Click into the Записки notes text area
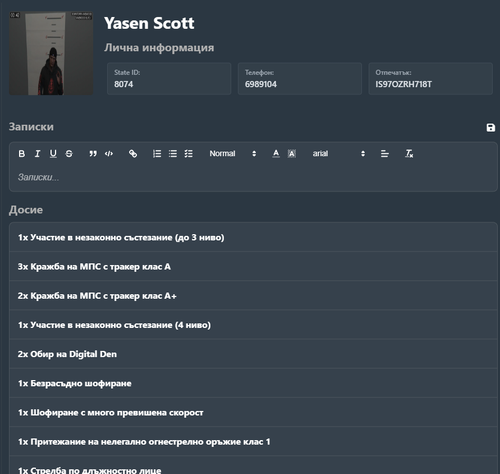The image size is (500, 474). [253, 177]
